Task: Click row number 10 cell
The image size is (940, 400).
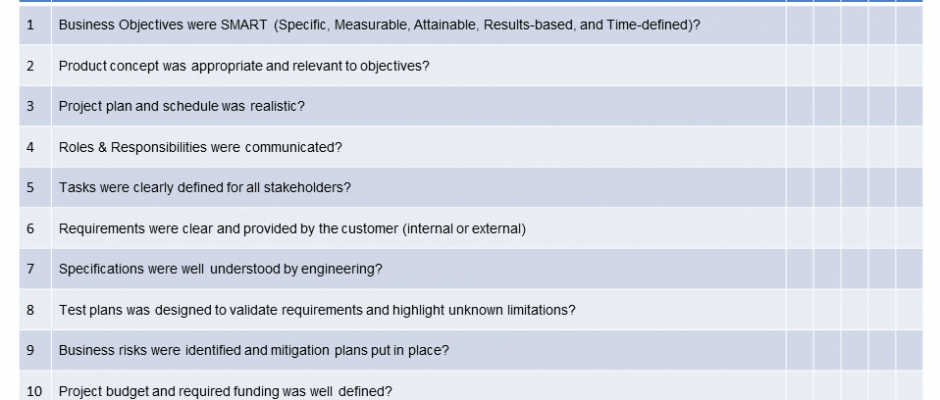Action: [34, 391]
